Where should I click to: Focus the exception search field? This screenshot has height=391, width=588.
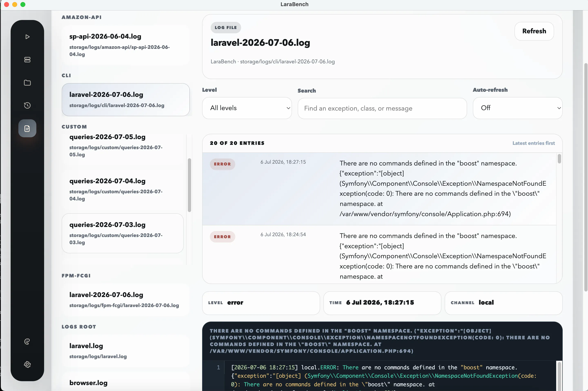click(382, 108)
